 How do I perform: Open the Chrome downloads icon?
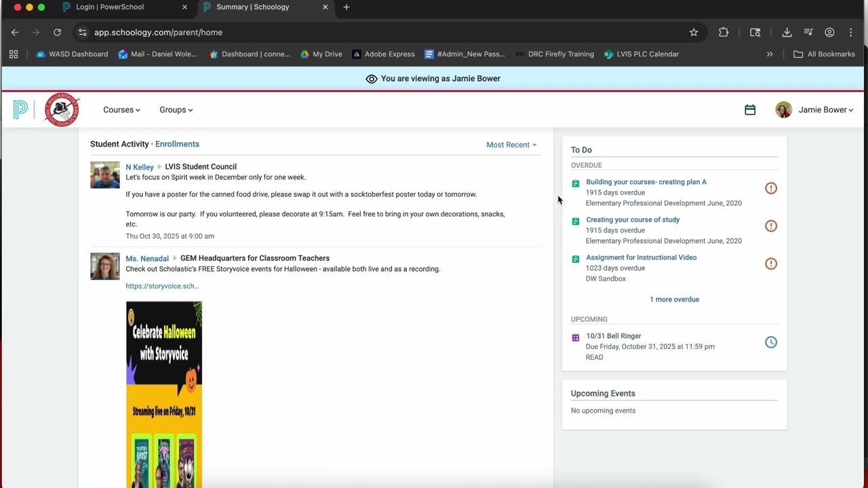787,33
